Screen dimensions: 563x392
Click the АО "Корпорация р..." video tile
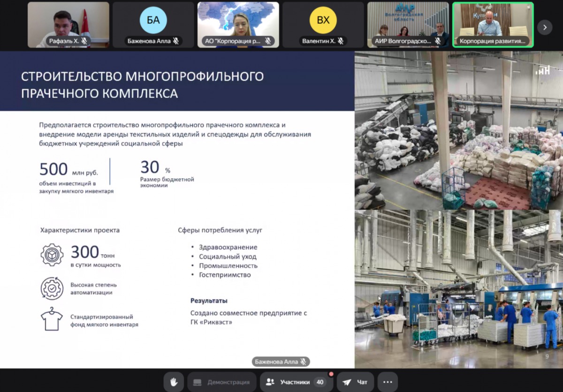pos(238,24)
